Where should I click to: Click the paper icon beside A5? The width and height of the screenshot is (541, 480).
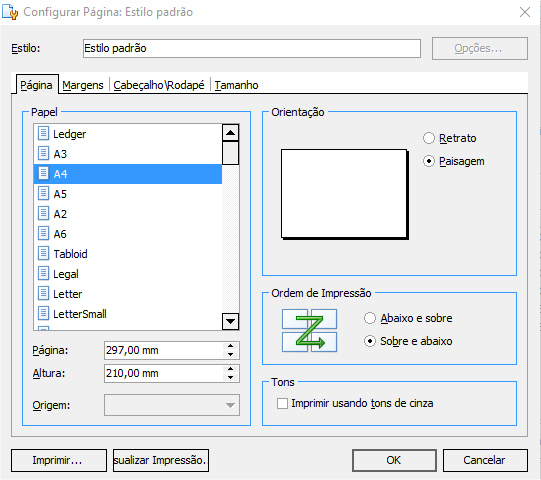click(43, 193)
